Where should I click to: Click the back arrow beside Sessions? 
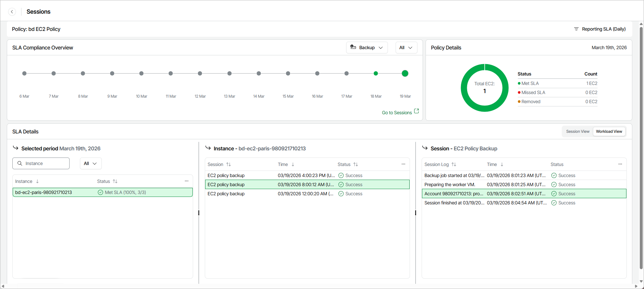(x=12, y=12)
